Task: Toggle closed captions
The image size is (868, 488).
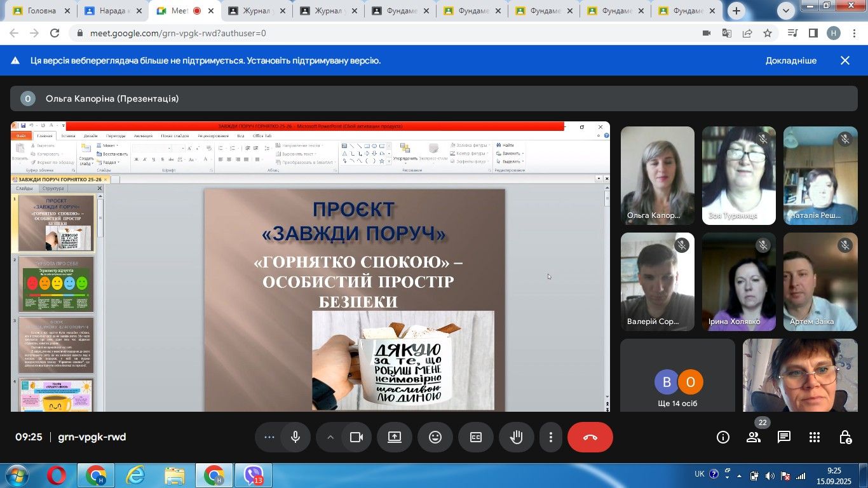Action: click(476, 437)
